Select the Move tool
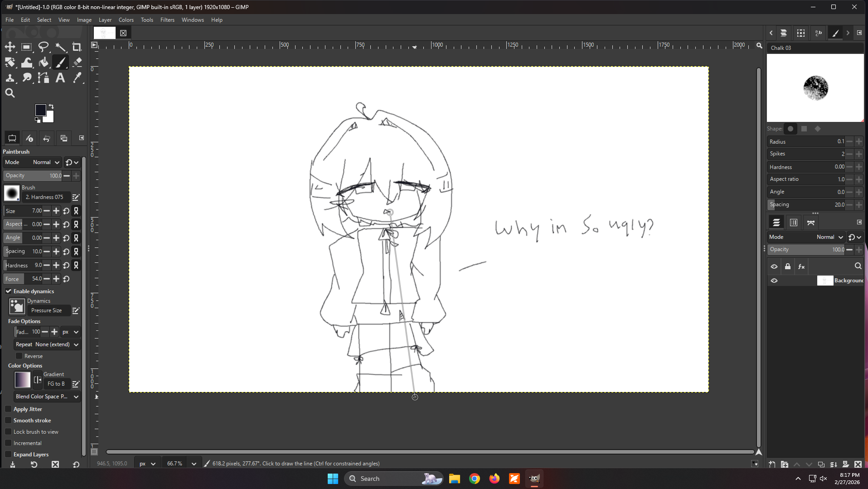 tap(10, 47)
